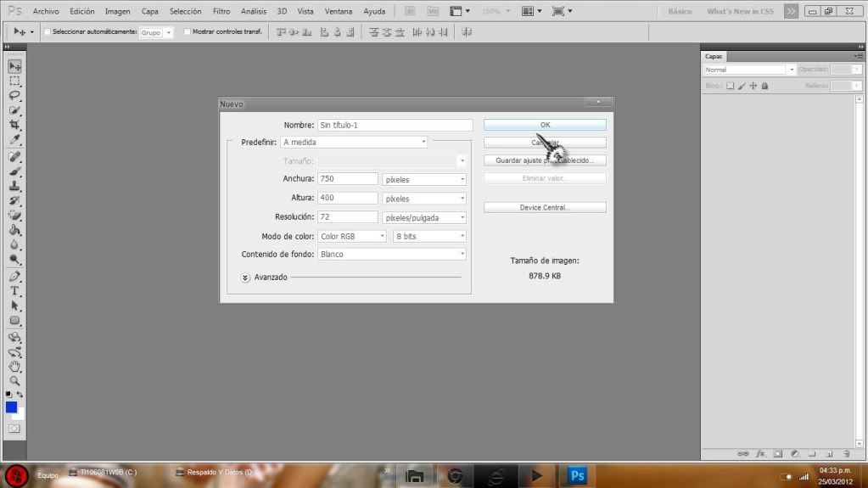The width and height of the screenshot is (868, 488).
Task: Open the Anchura units dropdown
Action: [x=424, y=179]
